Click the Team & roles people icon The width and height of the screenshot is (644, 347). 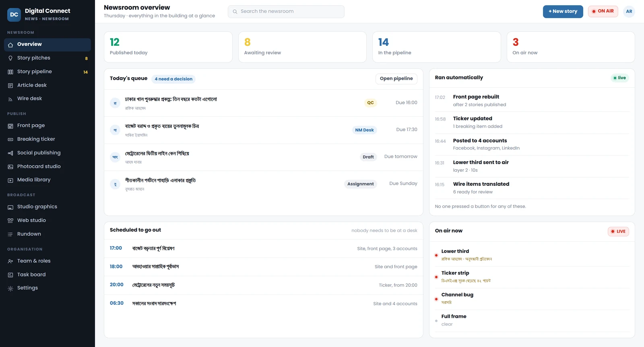pyautogui.click(x=10, y=261)
